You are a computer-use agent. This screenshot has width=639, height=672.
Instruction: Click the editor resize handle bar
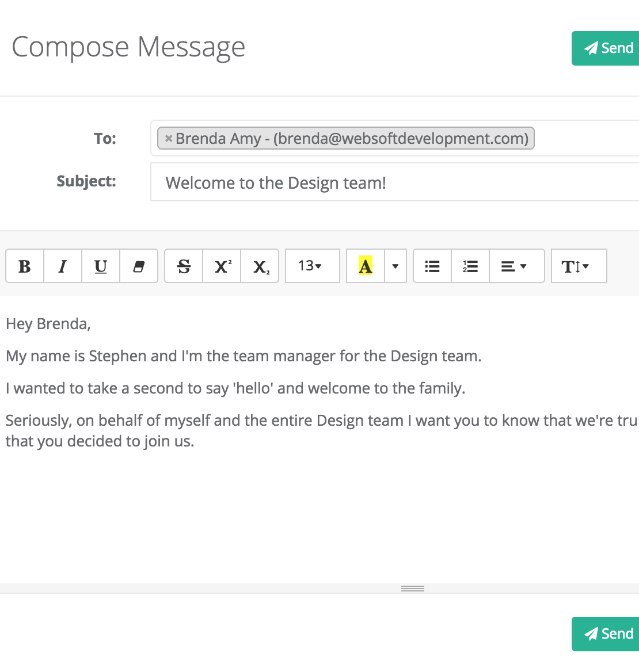tap(413, 589)
